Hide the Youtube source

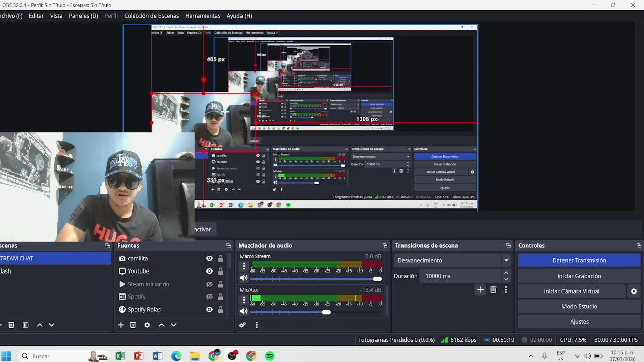click(x=209, y=271)
